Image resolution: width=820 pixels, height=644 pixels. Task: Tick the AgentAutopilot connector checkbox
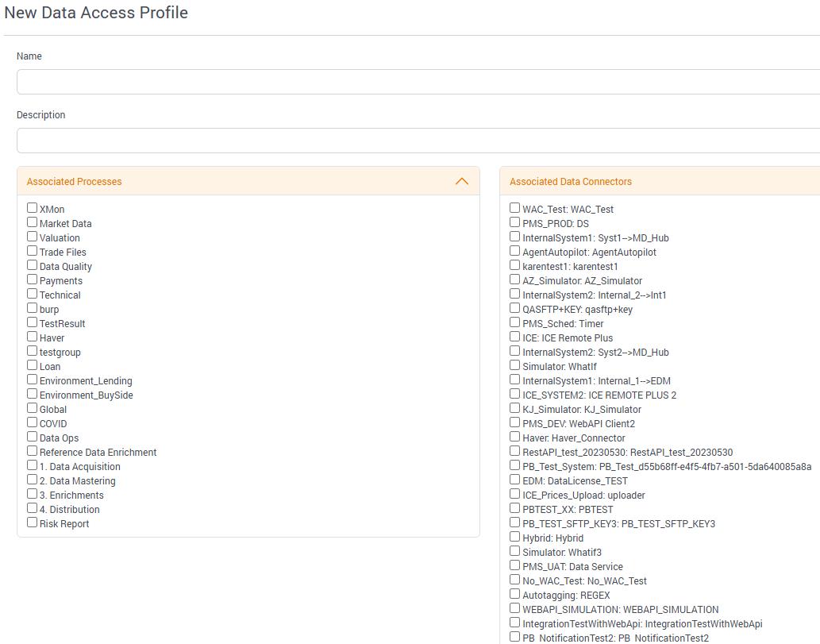(x=515, y=251)
